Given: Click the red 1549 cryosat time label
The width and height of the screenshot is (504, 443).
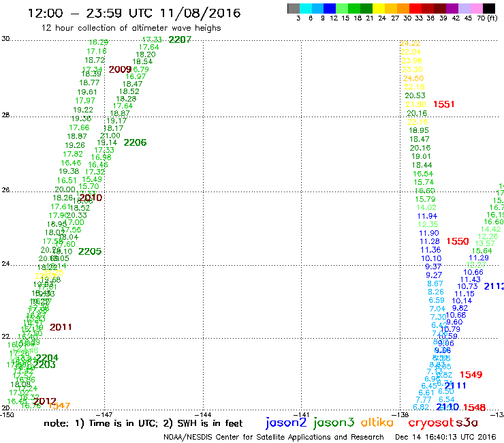Looking at the screenshot, I should pos(471,375).
